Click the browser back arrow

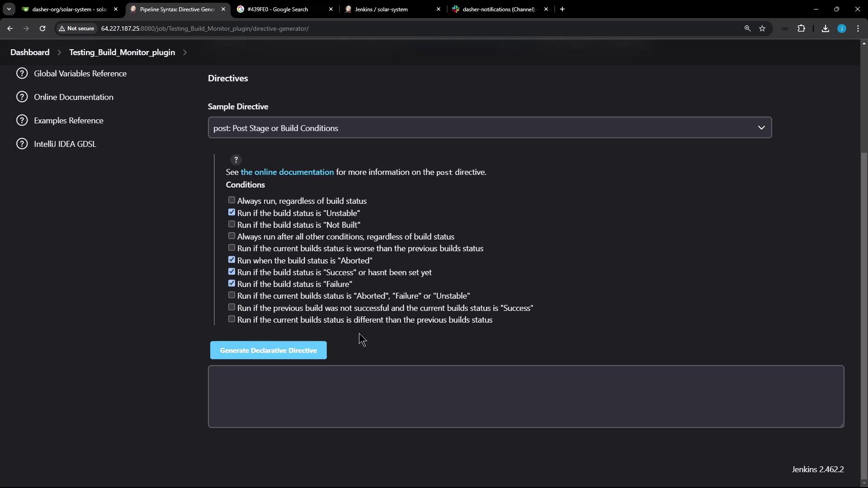[x=10, y=28]
